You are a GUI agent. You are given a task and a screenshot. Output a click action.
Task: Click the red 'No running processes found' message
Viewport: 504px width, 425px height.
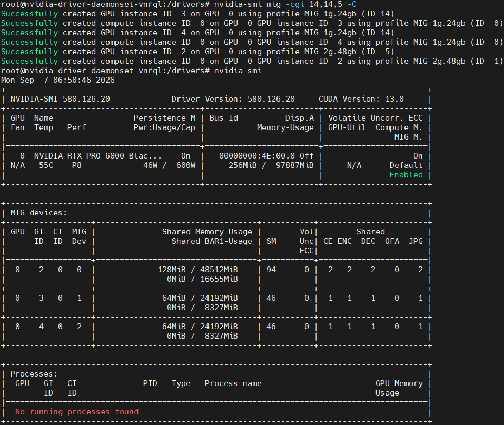[77, 412]
